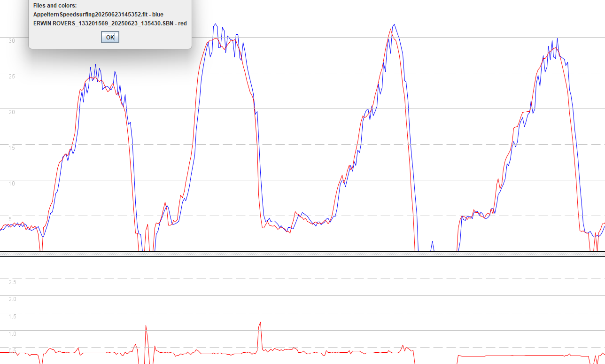Click the 1.0 label on the lower graph axis

[12, 333]
